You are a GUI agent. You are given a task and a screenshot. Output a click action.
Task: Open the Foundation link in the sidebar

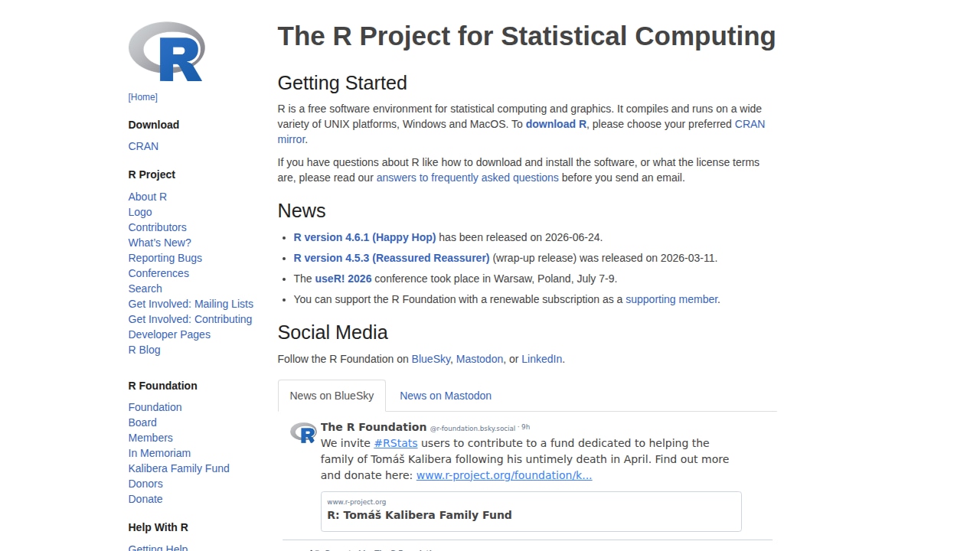(x=155, y=407)
